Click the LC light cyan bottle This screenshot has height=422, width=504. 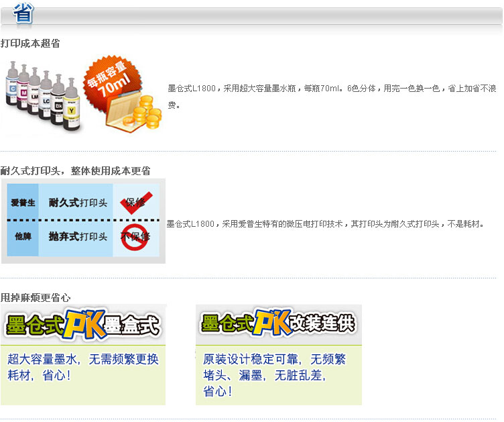pyautogui.click(x=46, y=95)
